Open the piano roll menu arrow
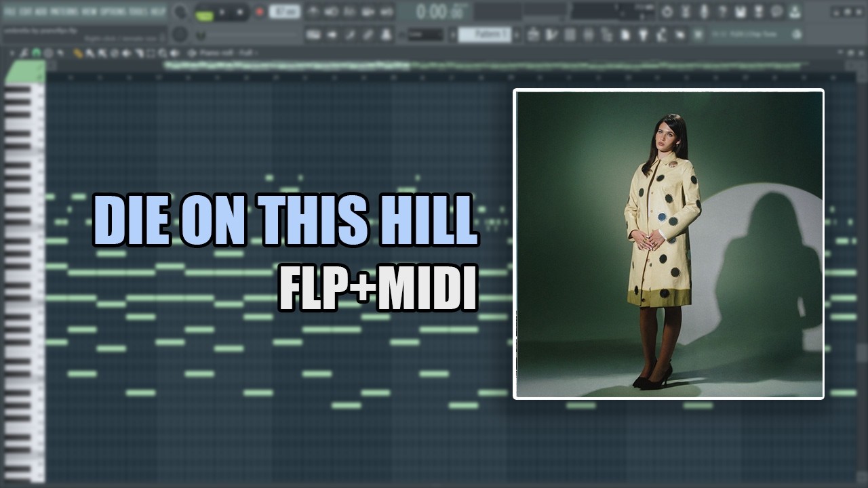The image size is (868, 488). click(x=12, y=53)
